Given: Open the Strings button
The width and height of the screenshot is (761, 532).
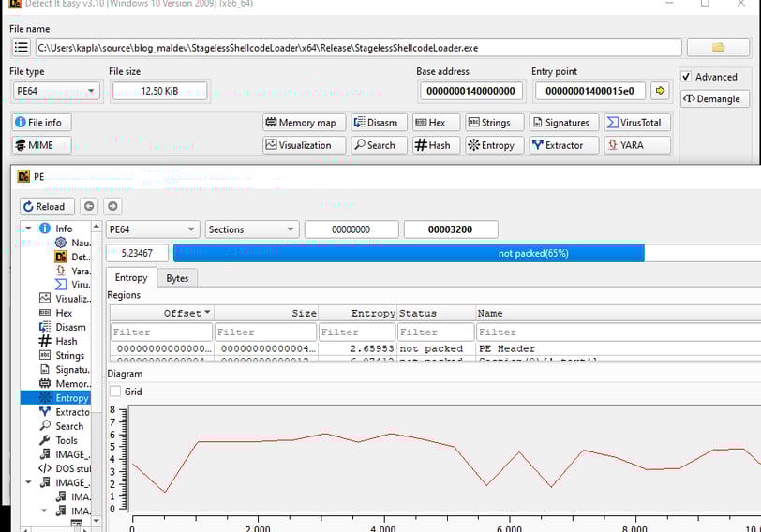Looking at the screenshot, I should tap(495, 122).
